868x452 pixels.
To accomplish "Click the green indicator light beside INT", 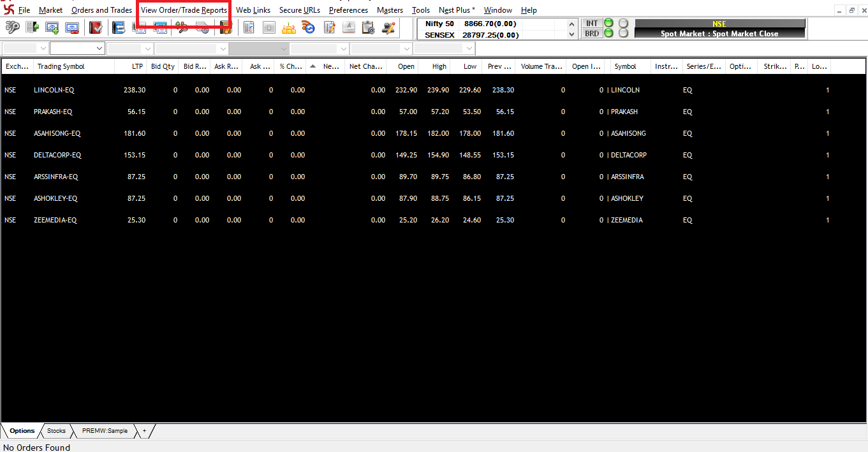I will pyautogui.click(x=608, y=24).
